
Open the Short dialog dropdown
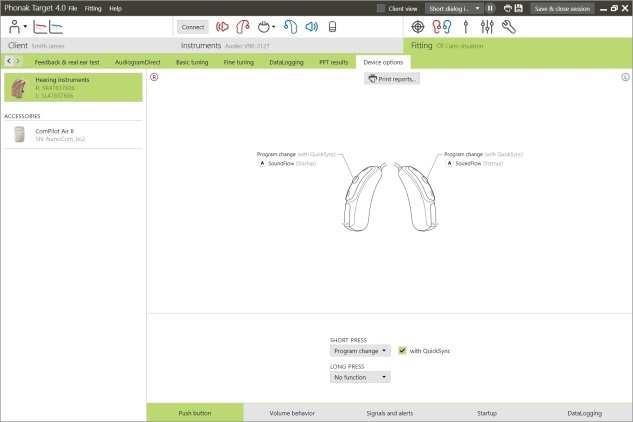click(454, 8)
